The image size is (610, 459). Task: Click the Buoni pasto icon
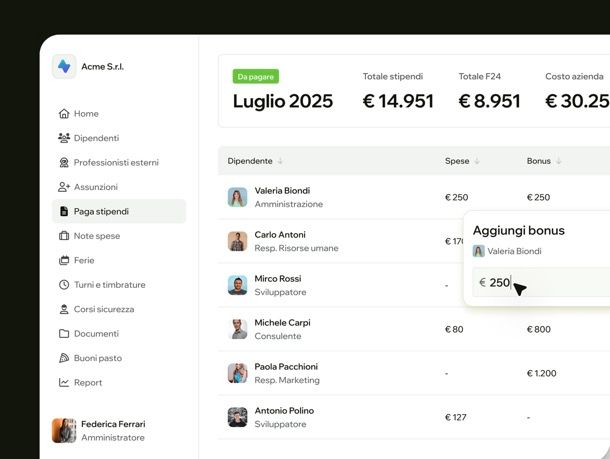tap(64, 358)
